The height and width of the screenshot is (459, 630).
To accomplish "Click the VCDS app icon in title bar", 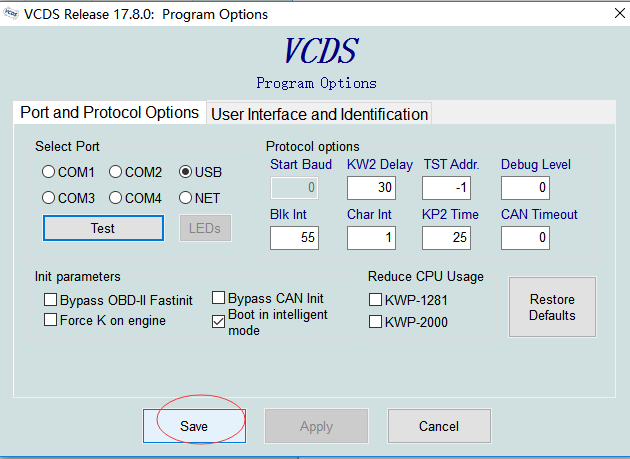I will coord(11,14).
